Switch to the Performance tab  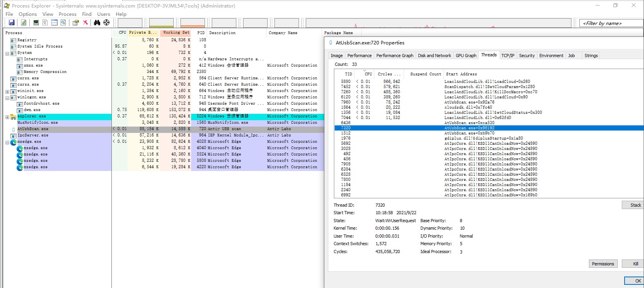[360, 56]
